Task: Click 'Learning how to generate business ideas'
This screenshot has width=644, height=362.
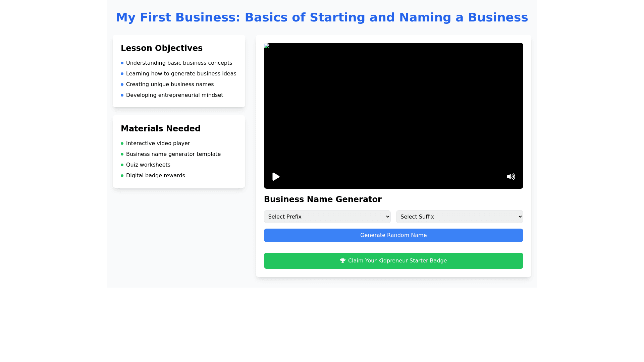Action: pos(181,74)
